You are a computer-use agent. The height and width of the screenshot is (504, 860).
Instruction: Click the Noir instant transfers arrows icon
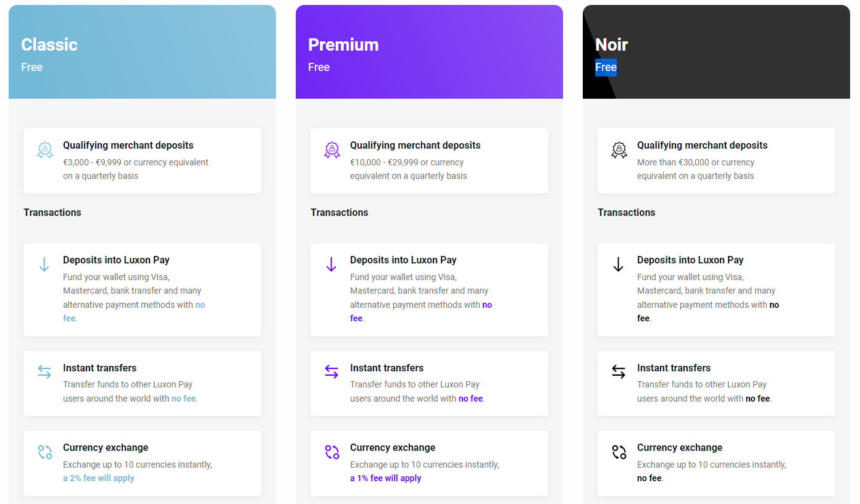[619, 372]
